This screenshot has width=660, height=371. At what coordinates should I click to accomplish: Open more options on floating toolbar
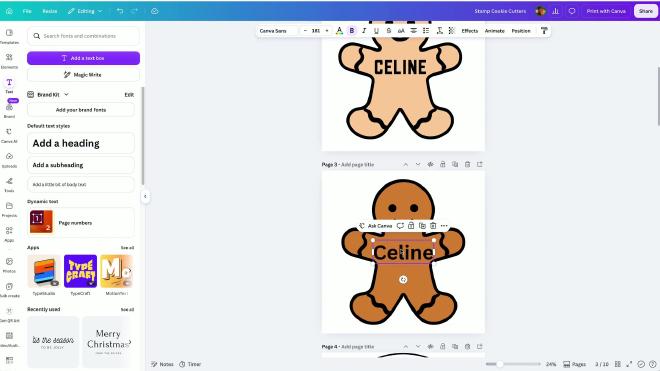[444, 226]
